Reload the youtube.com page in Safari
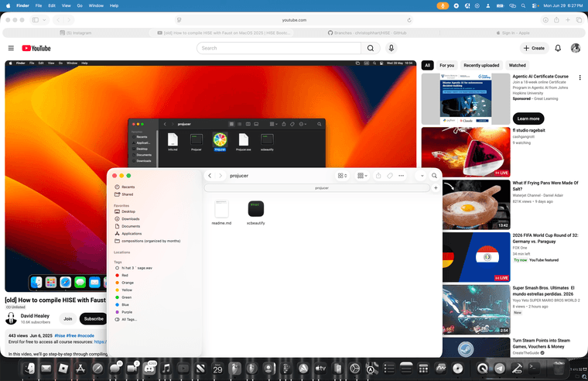 point(409,20)
